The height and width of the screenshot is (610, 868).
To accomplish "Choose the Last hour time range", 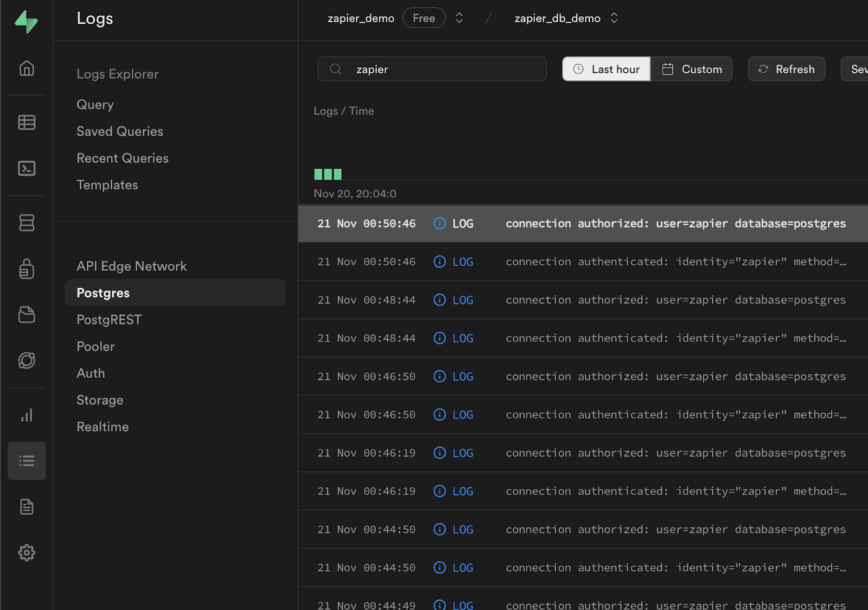I will [x=606, y=69].
